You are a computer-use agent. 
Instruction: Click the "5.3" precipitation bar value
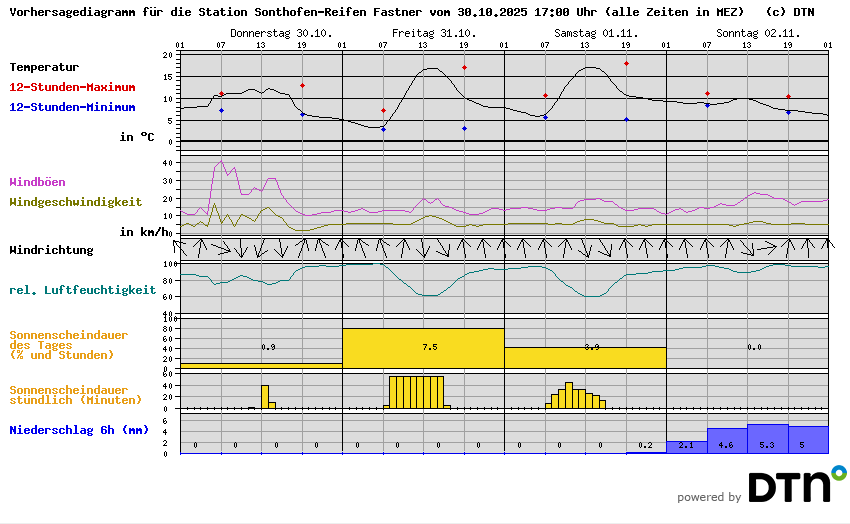click(x=767, y=445)
